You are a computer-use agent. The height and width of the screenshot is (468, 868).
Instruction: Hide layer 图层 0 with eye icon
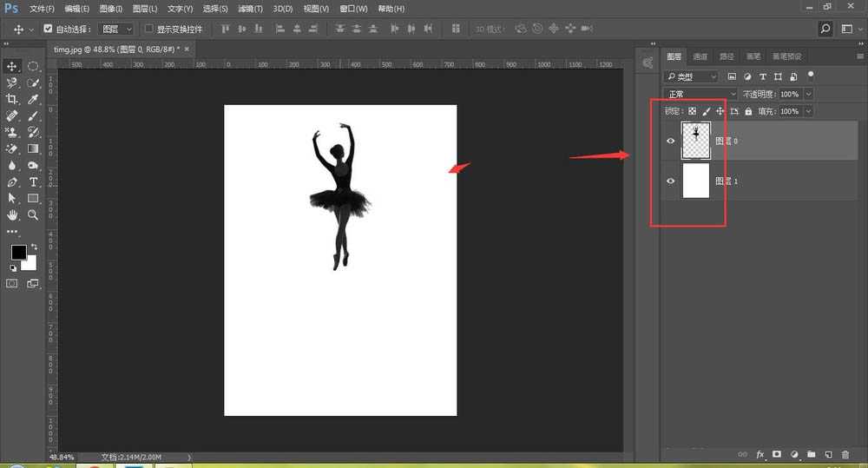(670, 141)
